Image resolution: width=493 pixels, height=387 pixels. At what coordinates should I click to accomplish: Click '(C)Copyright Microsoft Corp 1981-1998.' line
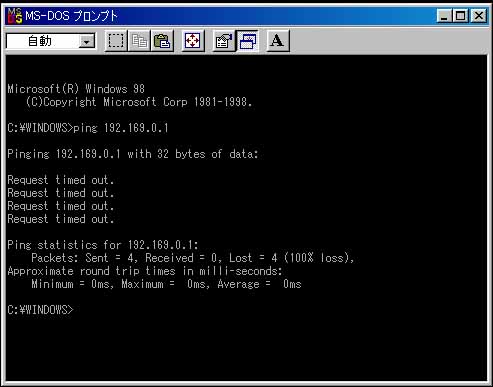139,102
